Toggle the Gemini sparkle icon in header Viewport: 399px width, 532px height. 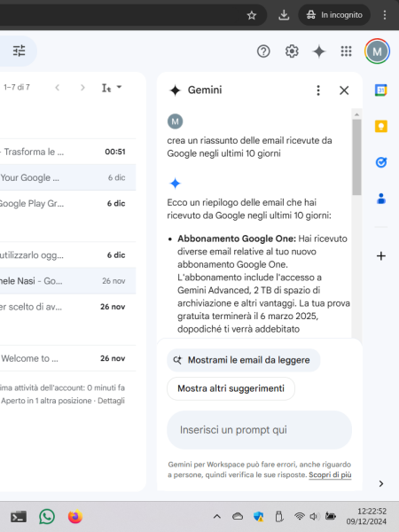pyautogui.click(x=319, y=51)
